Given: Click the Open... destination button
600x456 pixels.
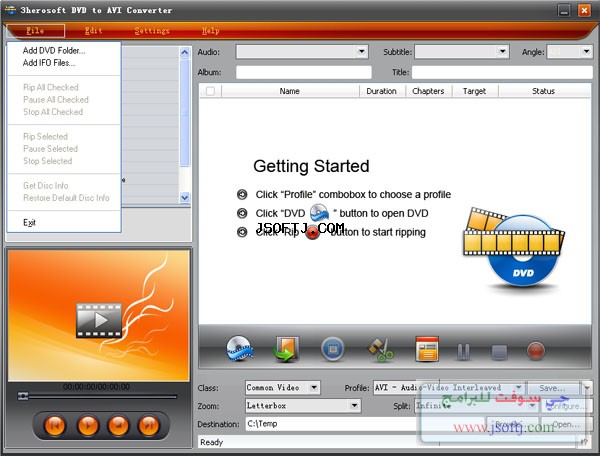Looking at the screenshot, I should click(567, 424).
